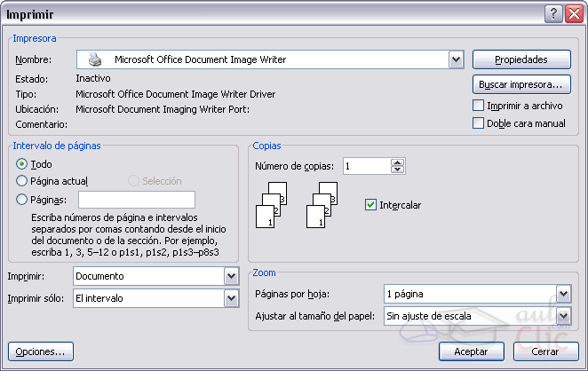
Task: Click the help question mark button
Action: tap(553, 13)
